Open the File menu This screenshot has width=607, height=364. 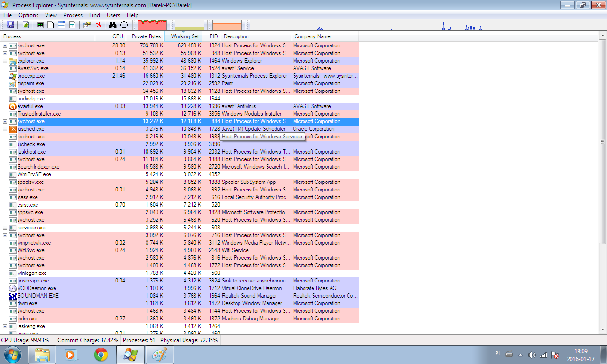click(8, 15)
